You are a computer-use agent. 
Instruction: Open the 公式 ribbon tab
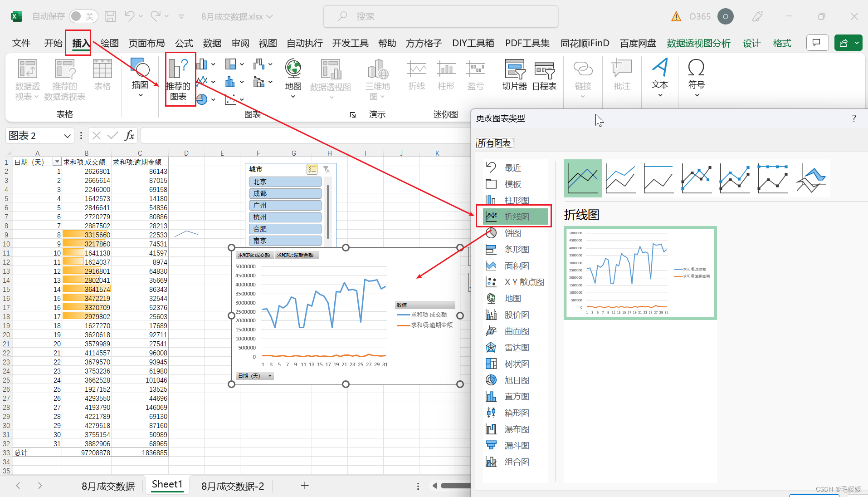click(x=184, y=43)
